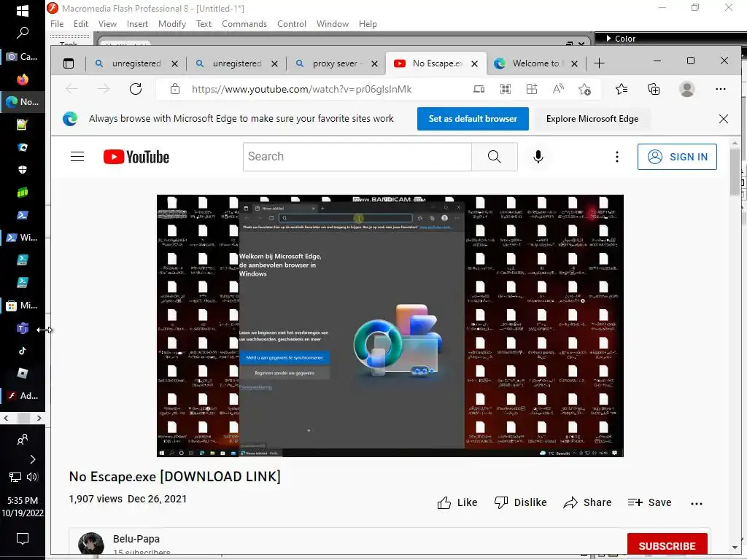Open Roblox icon on the taskbar
The height and width of the screenshot is (560, 747).
(x=23, y=373)
